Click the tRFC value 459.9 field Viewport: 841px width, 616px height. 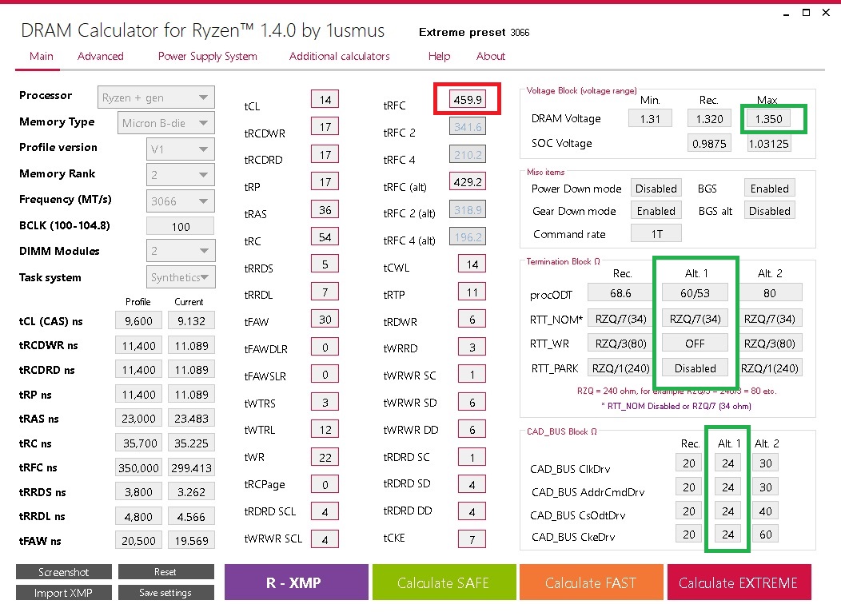point(468,99)
